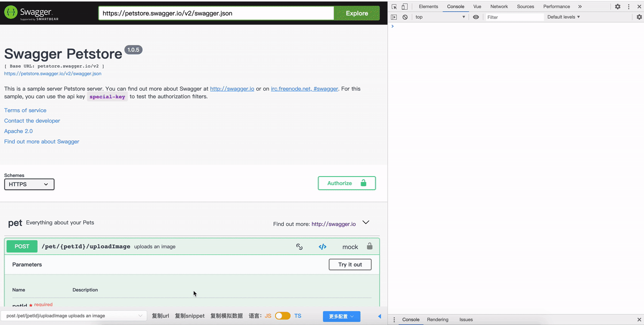
Task: Open the 更多配置 dropdown button
Action: pos(341,316)
